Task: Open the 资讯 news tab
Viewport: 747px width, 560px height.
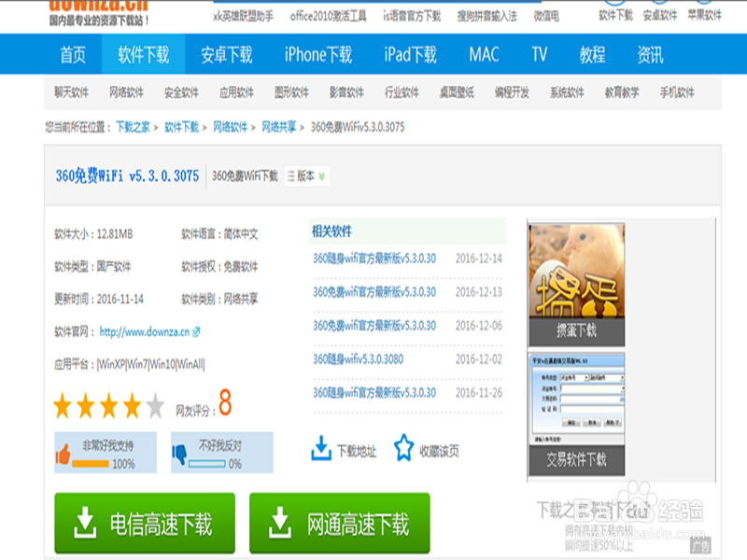Action: point(650,54)
